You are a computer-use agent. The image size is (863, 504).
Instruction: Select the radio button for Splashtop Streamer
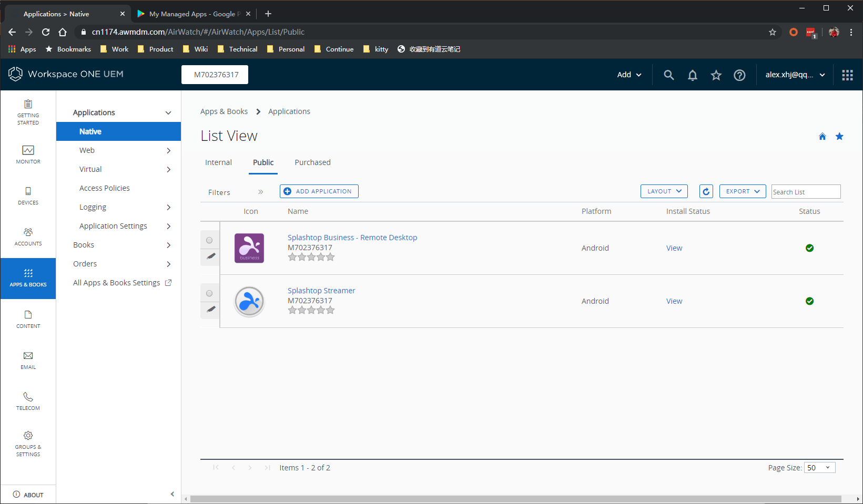(x=209, y=293)
